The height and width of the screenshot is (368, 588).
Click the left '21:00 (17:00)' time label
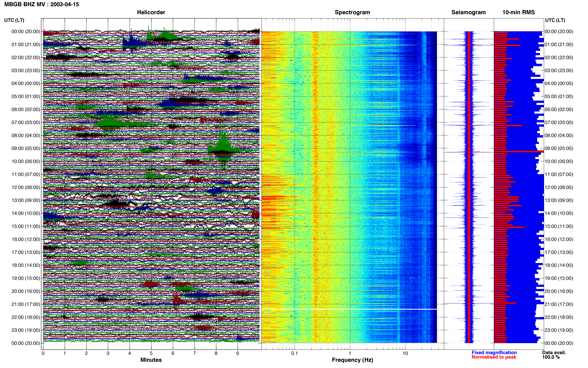point(26,304)
